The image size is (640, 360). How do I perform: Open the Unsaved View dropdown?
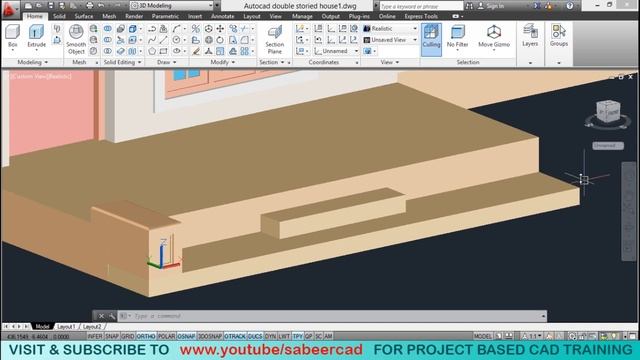(x=390, y=40)
